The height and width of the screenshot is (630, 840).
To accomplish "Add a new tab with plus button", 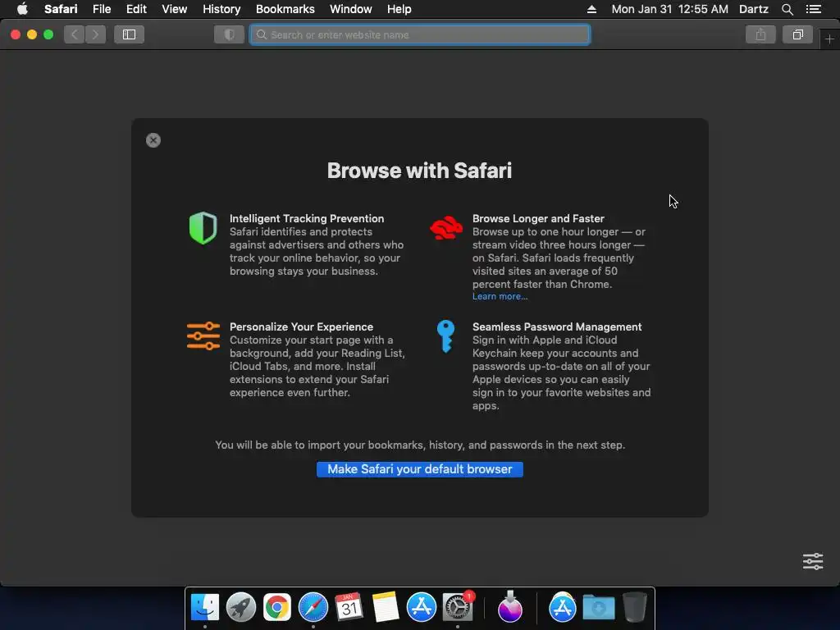I will (x=829, y=39).
